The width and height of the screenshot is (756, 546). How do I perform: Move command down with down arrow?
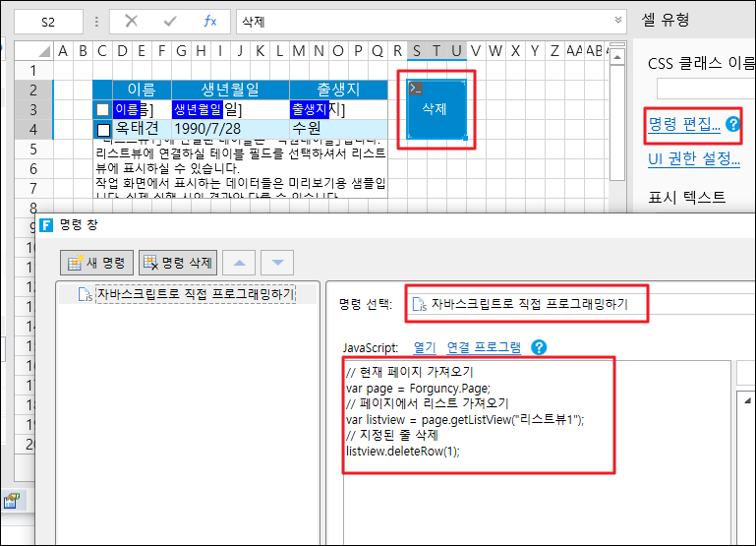click(278, 262)
